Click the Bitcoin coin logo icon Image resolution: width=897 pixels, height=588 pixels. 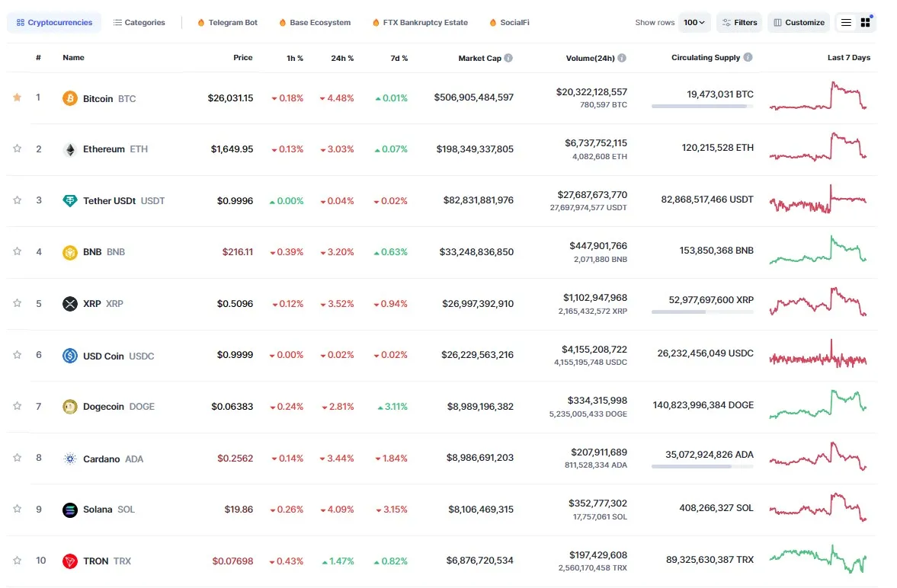[x=70, y=98]
